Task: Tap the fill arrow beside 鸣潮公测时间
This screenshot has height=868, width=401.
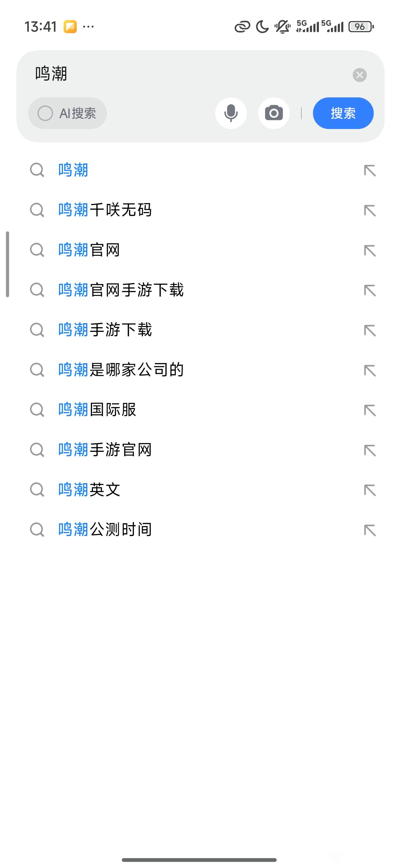Action: tap(370, 530)
